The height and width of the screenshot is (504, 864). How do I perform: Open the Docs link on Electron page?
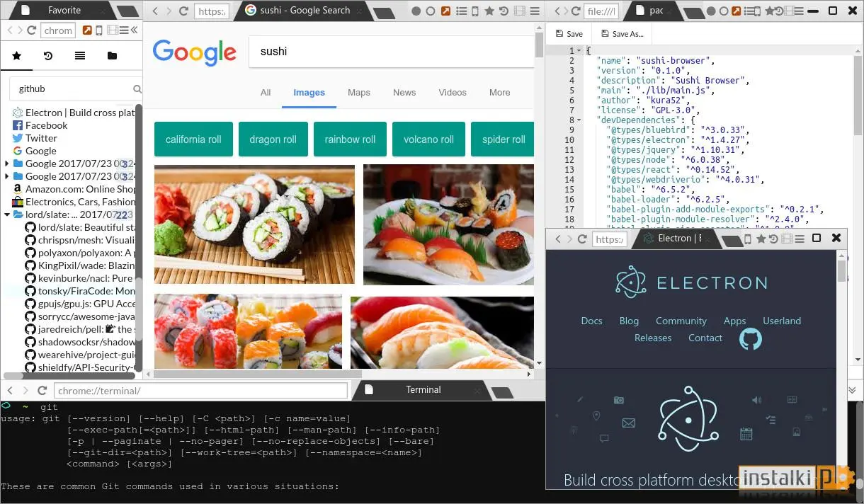click(591, 321)
